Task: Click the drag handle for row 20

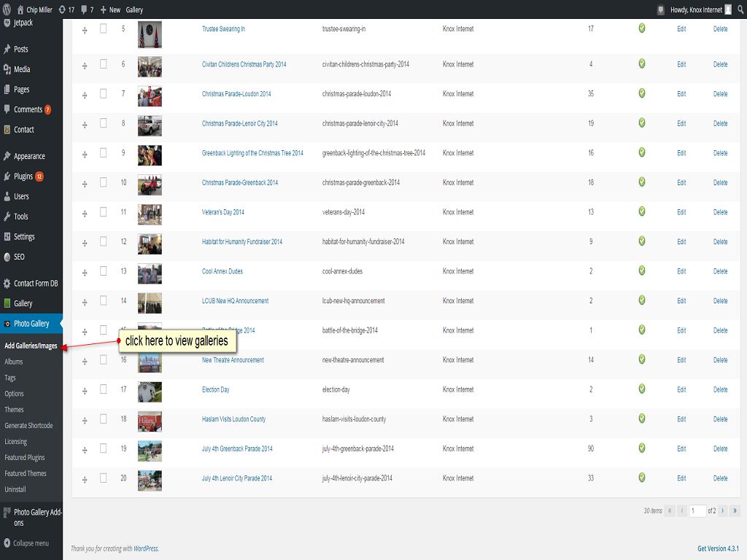Action: 85,480
